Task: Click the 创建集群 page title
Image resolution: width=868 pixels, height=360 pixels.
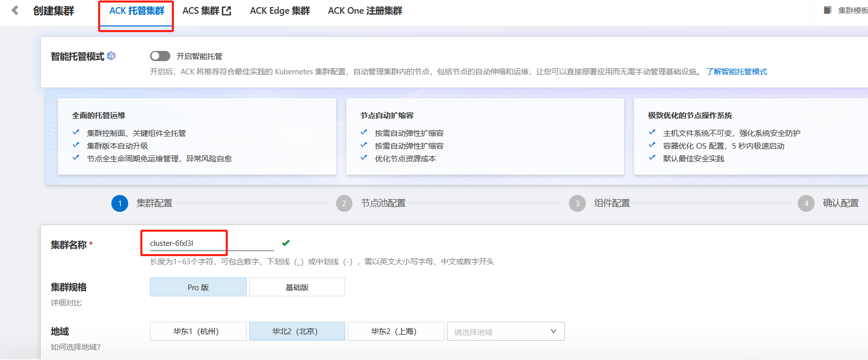Action: [x=54, y=11]
